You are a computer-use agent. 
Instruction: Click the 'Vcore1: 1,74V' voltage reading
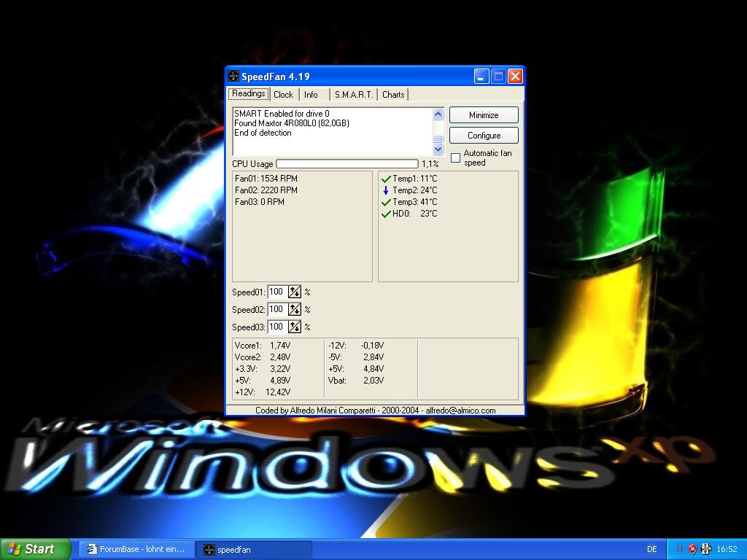[x=263, y=346]
